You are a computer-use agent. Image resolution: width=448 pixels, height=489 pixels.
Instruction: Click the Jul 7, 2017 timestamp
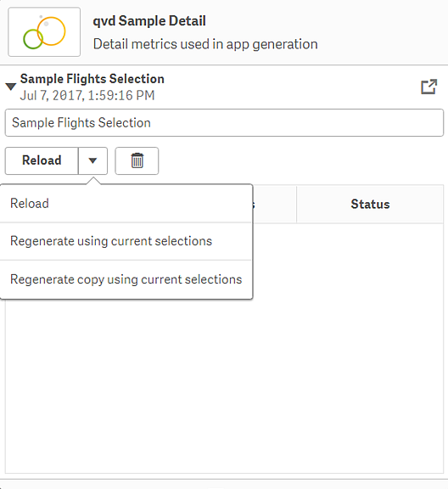(87, 95)
